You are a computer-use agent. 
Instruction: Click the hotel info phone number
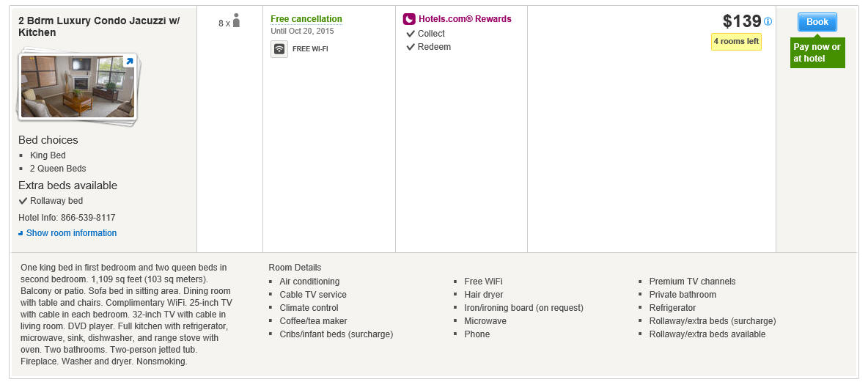pos(67,218)
